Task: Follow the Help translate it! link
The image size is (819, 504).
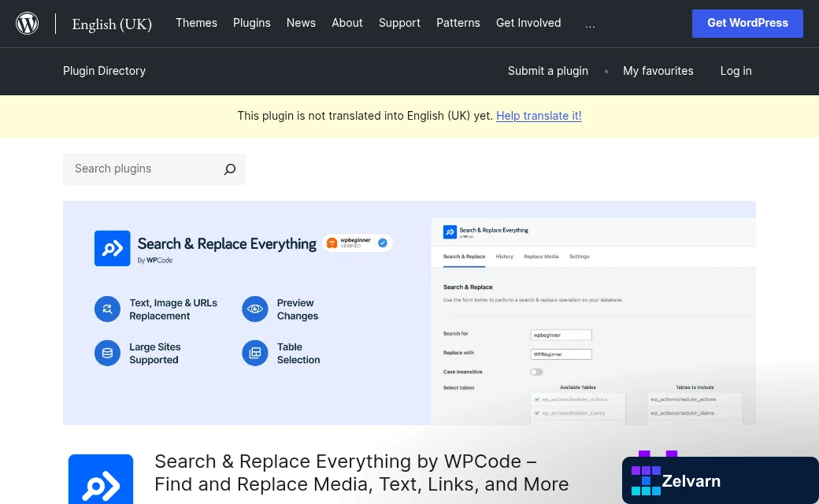Action: pos(539,116)
